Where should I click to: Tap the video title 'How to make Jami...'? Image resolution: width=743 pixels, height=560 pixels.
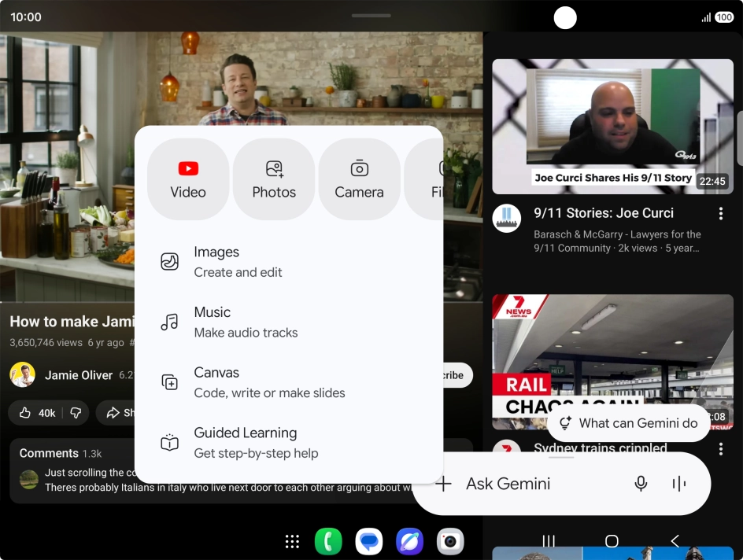[72, 322]
